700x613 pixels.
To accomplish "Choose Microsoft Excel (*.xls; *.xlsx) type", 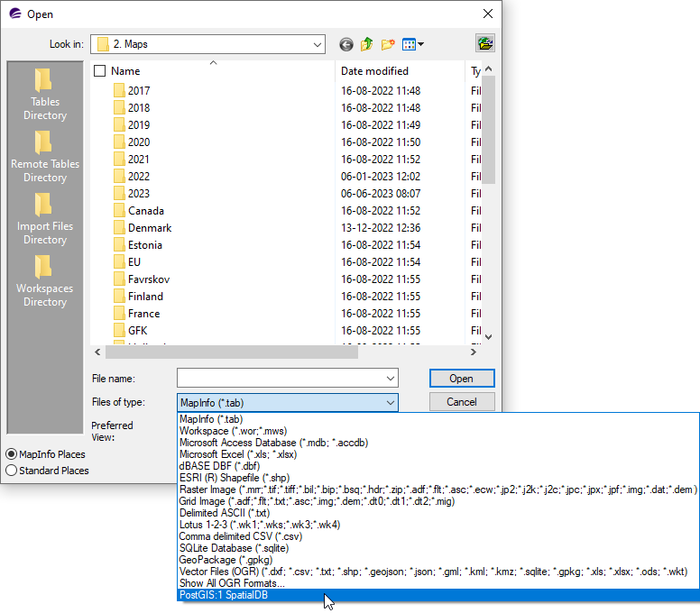I will pos(437,454).
